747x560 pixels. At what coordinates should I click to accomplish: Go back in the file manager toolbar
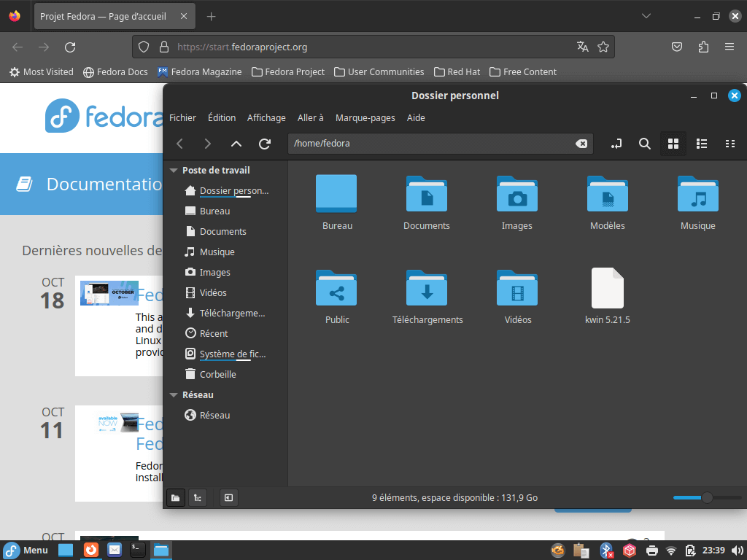[179, 144]
